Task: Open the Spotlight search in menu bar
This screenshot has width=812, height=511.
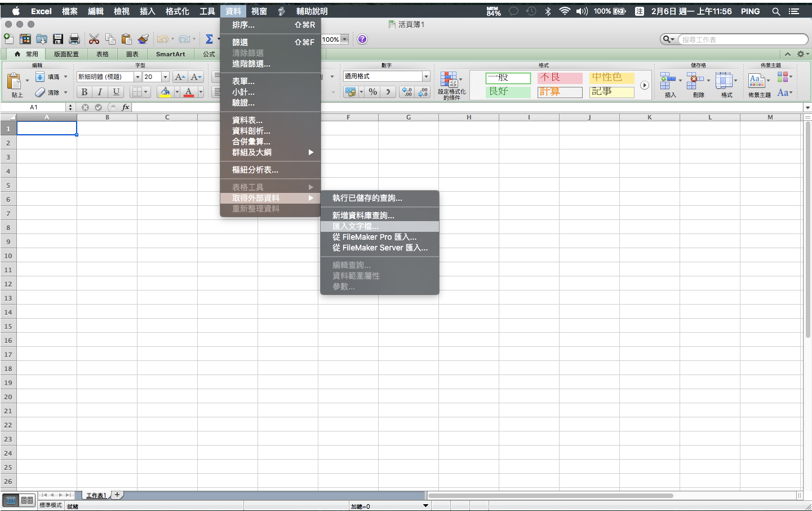Action: pos(776,11)
